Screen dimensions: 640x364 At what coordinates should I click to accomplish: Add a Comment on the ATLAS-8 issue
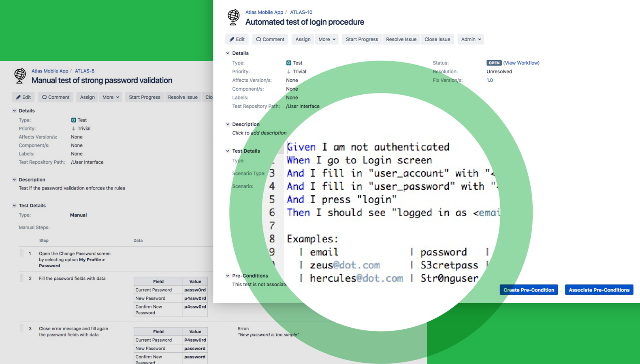click(x=55, y=97)
